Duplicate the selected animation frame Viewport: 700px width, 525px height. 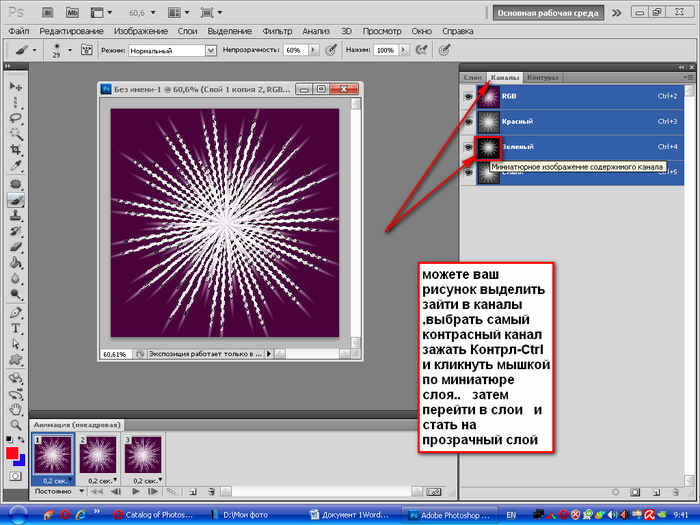[193, 492]
